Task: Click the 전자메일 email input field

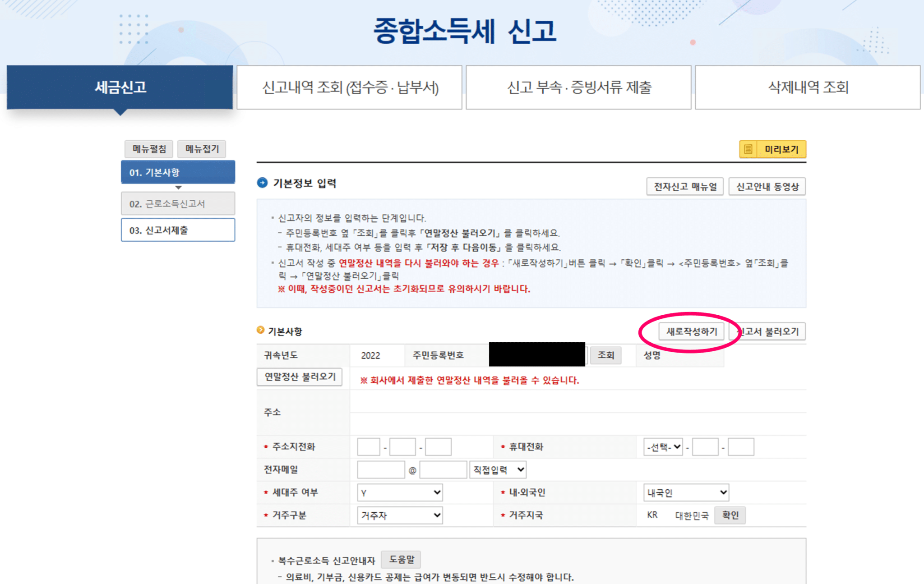Action: pyautogui.click(x=380, y=469)
